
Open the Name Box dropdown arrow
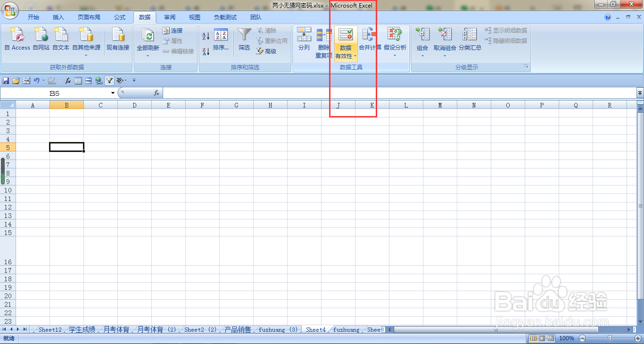[x=113, y=93]
